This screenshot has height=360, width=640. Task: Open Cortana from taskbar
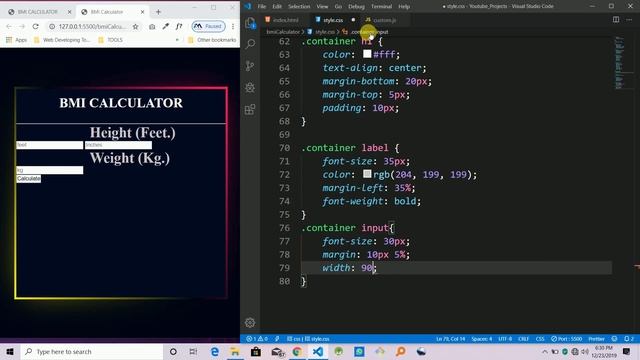pyautogui.click(x=173, y=351)
